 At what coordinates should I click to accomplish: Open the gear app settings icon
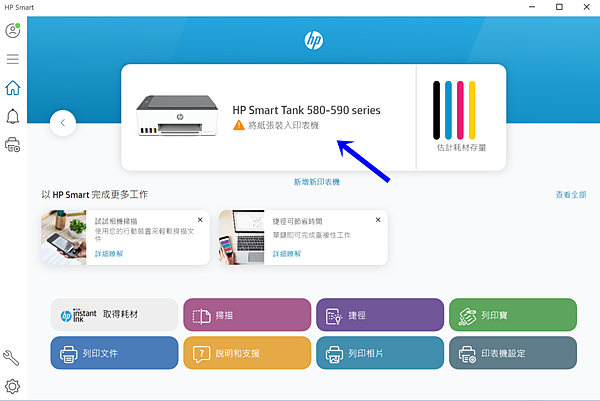pyautogui.click(x=12, y=386)
